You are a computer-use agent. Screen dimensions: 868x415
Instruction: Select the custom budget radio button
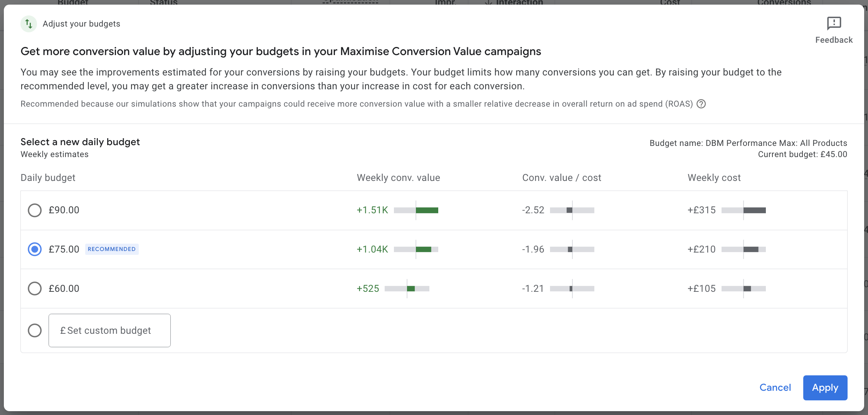35,330
